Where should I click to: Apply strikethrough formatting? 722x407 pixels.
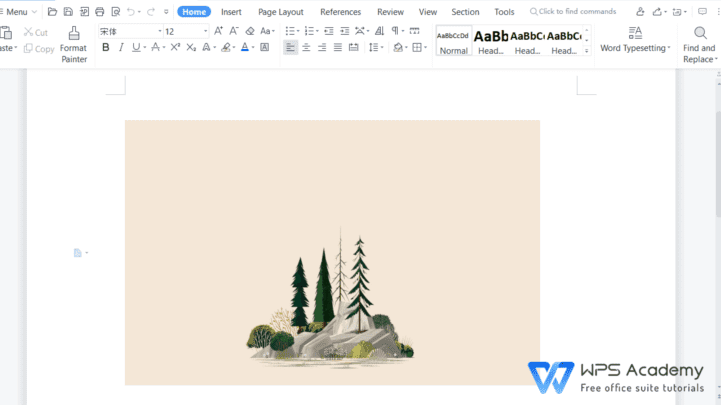(156, 47)
